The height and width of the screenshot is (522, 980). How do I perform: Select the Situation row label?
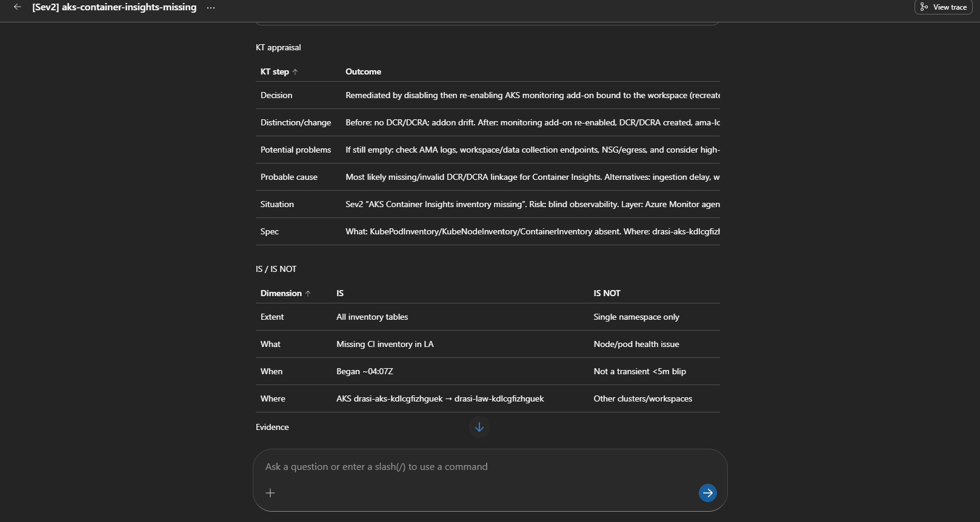click(277, 204)
